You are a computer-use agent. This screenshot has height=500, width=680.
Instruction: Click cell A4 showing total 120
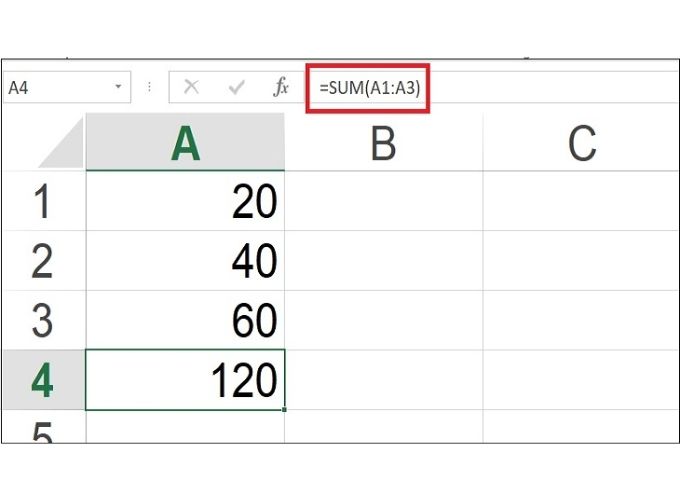[185, 380]
